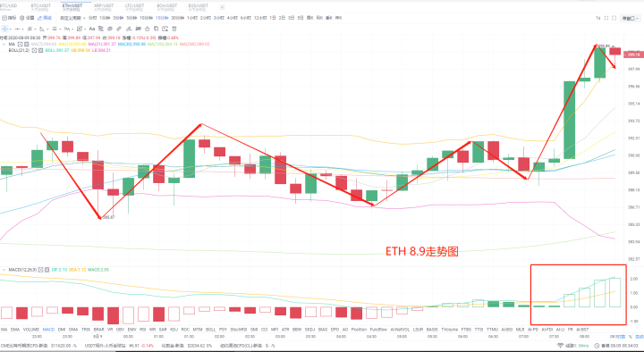Image resolution: width=644 pixels, height=352 pixels.
Task: Select the 30 minute timeframe
Action: [x=178, y=18]
